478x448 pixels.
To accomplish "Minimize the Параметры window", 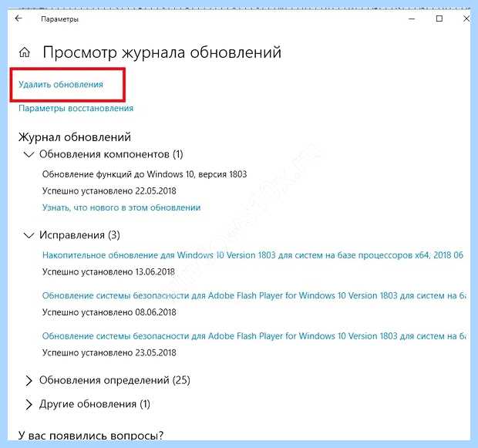I will [412, 19].
